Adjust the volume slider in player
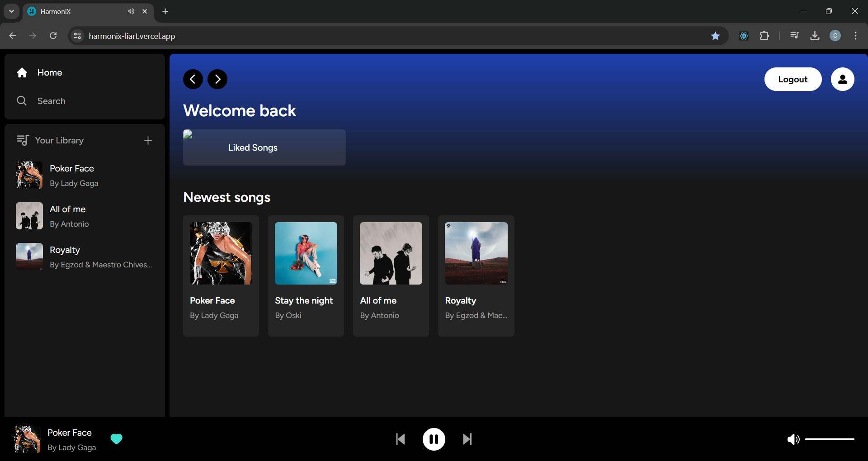The image size is (868, 461). click(x=829, y=439)
